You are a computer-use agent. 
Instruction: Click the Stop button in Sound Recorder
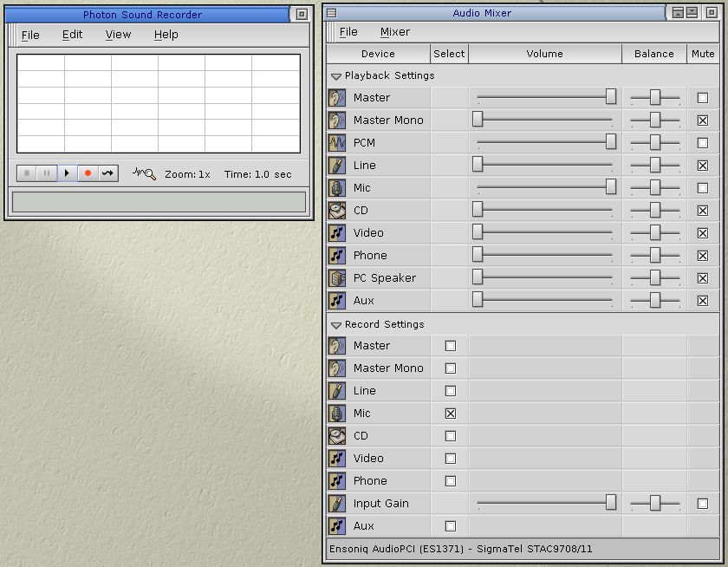point(27,173)
